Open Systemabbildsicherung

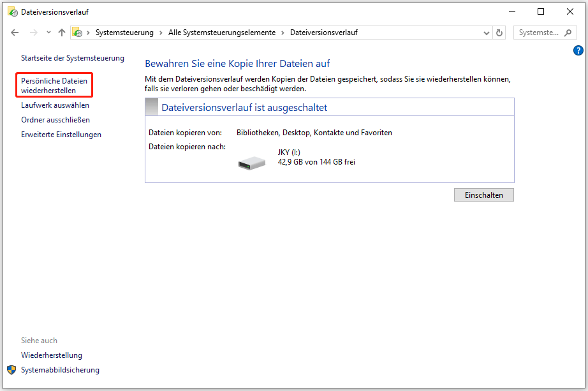[60, 369]
